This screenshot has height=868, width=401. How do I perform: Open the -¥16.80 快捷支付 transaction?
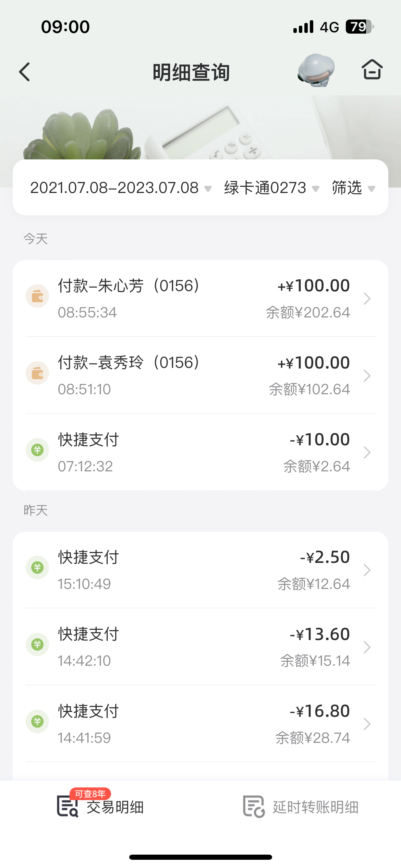200,724
